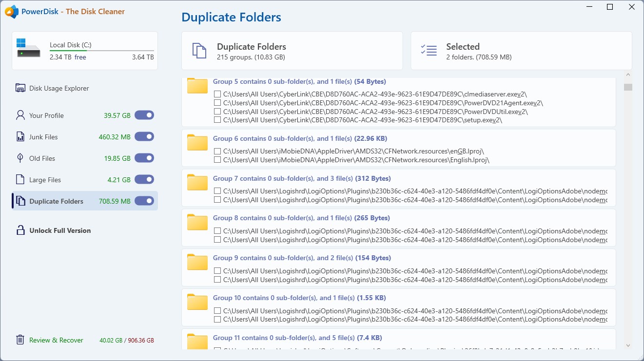The height and width of the screenshot is (361, 644).
Task: Click the Group 9 header text
Action: click(302, 258)
